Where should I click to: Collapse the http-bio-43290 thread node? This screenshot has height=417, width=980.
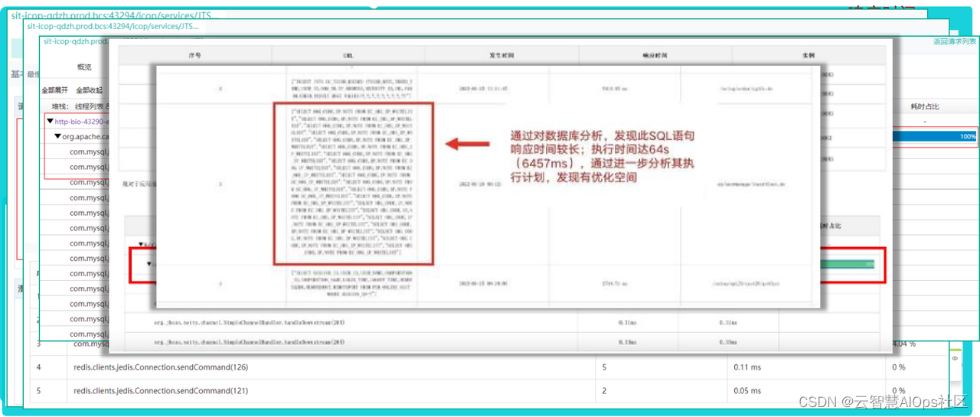coord(50,121)
